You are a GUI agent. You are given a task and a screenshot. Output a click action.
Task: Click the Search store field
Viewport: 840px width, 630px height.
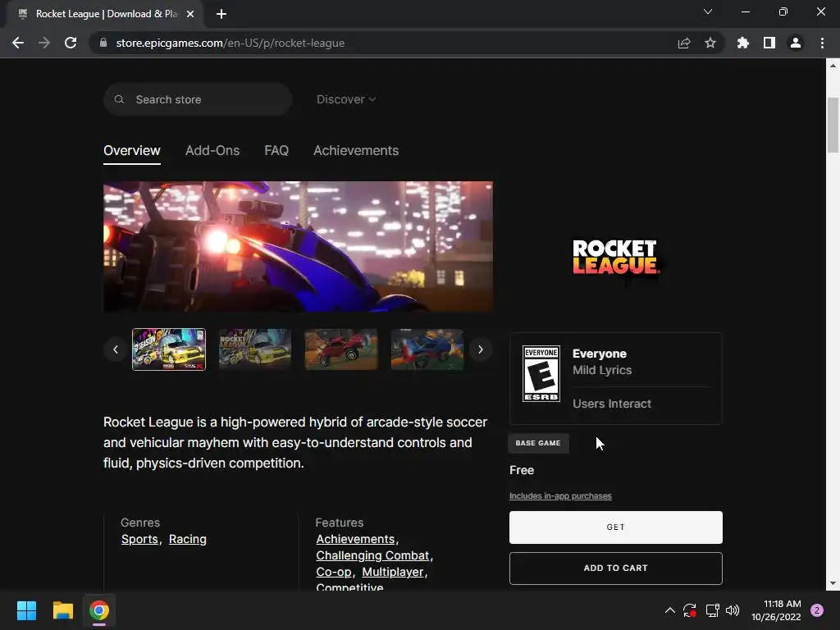pos(198,99)
